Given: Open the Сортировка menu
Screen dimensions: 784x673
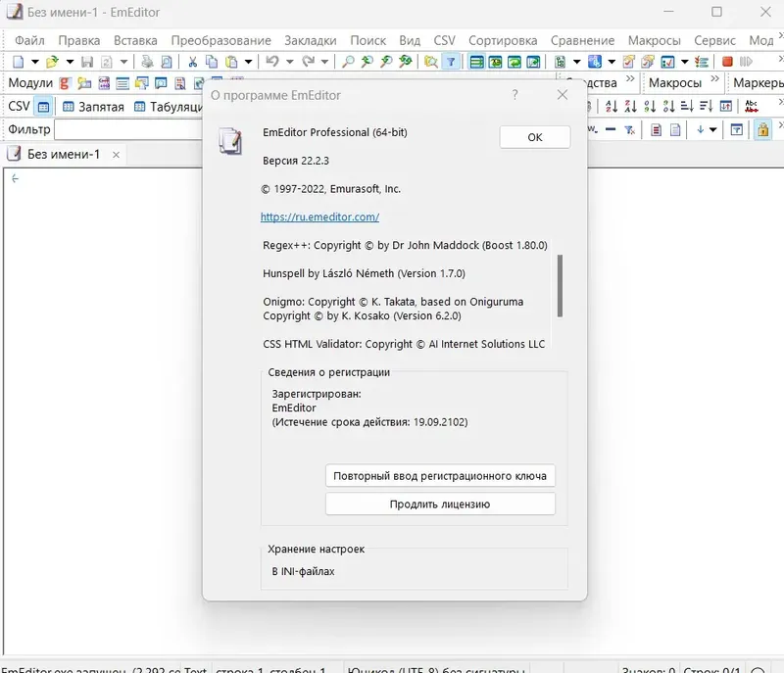Looking at the screenshot, I should tap(503, 40).
